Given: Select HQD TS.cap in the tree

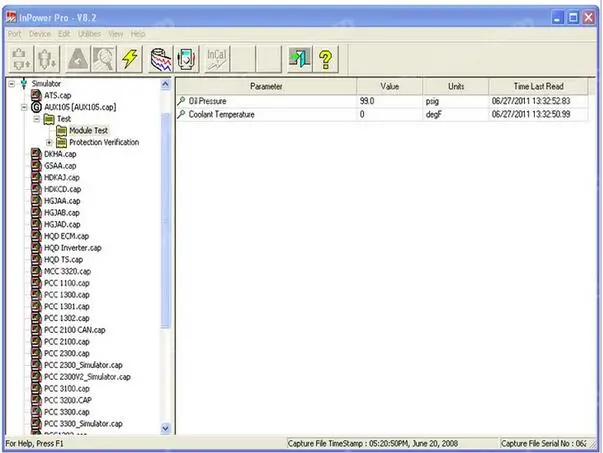Looking at the screenshot, I should pyautogui.click(x=63, y=260).
